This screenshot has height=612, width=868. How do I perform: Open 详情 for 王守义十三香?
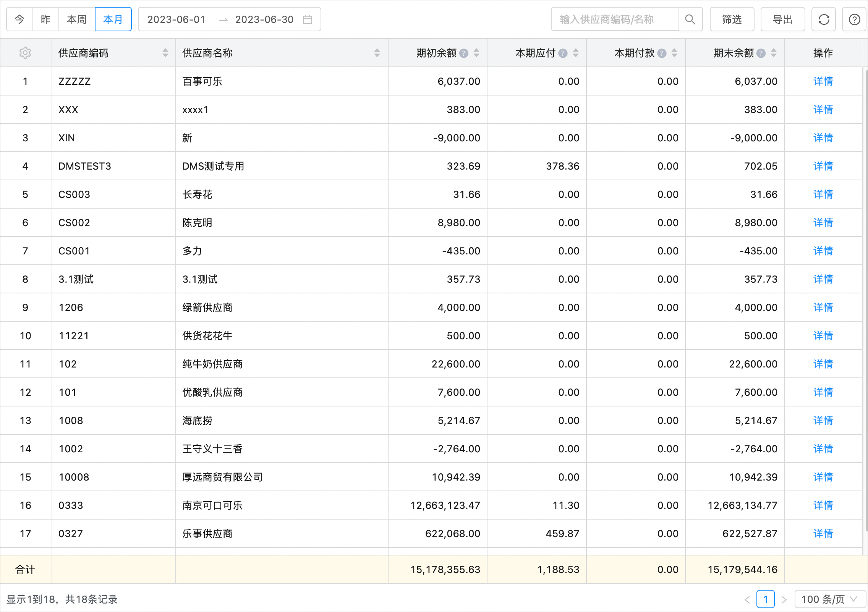tap(823, 449)
